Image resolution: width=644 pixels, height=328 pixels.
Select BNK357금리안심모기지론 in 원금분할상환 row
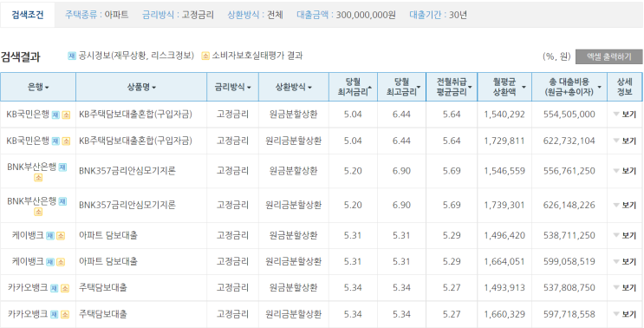tap(127, 171)
